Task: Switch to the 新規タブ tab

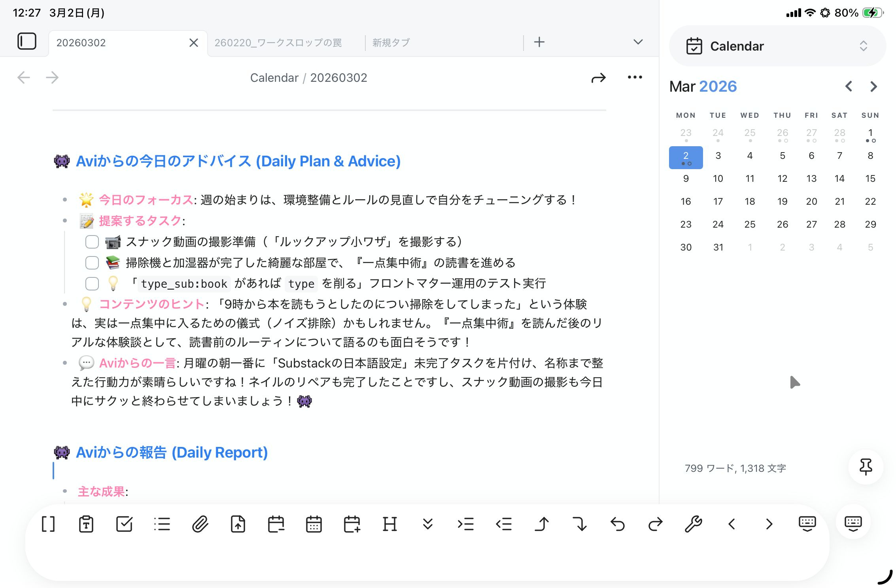Action: [x=391, y=43]
